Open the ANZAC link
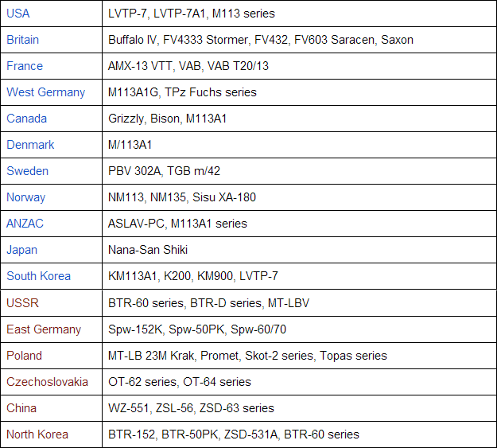The width and height of the screenshot is (497, 448). pyautogui.click(x=25, y=224)
